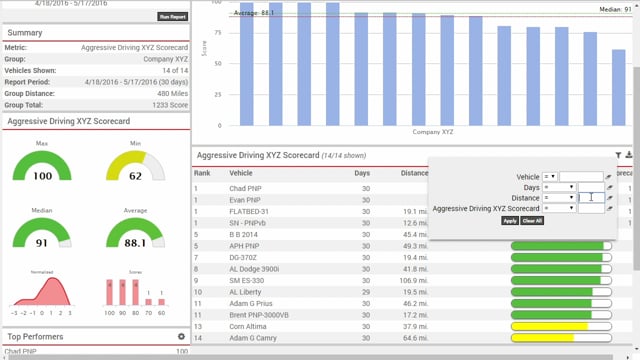640x360 pixels.
Task: Click the AL Liberty score bar
Action: click(561, 292)
